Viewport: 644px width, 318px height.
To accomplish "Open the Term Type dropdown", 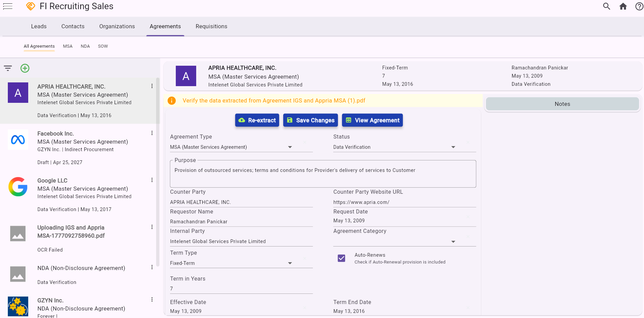I will [241, 263].
